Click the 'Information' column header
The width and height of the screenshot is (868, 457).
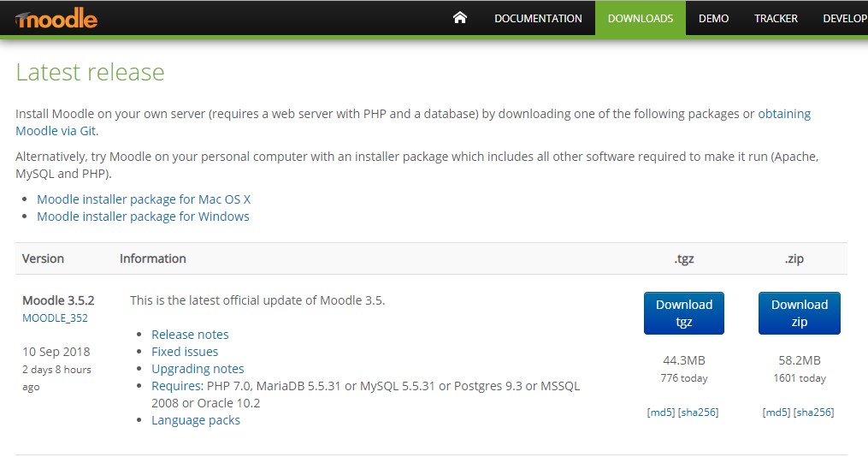pos(153,258)
